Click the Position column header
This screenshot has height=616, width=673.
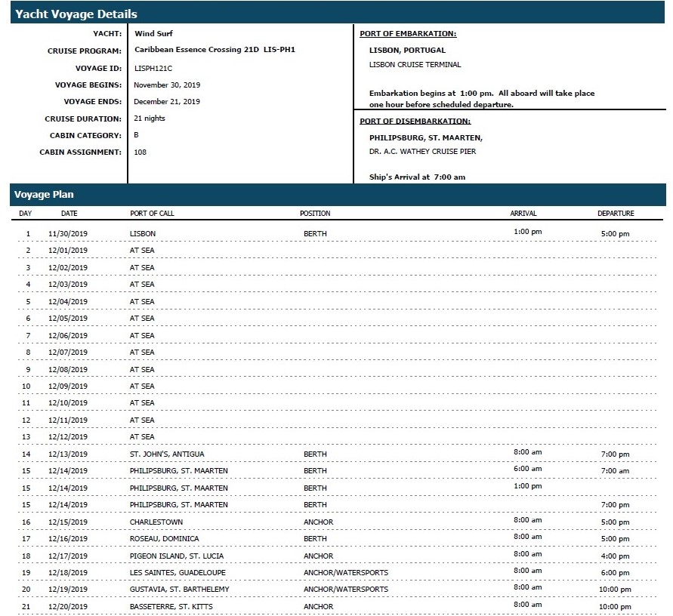pos(315,214)
